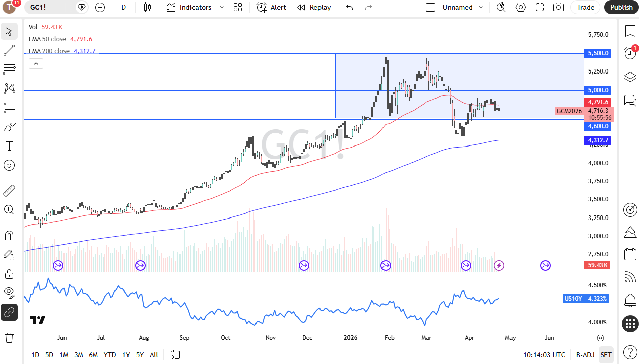Viewport: 639px width, 364px height.
Task: Redo the last chart action
Action: click(x=368, y=7)
